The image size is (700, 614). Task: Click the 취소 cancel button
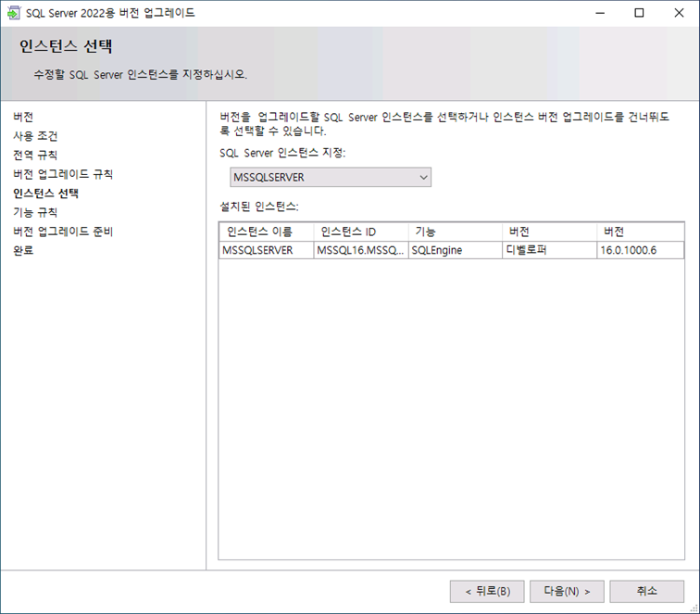tap(647, 592)
